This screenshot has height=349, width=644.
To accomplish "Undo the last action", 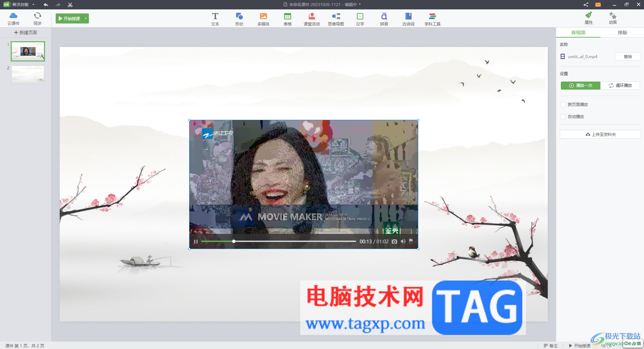I will click(46, 5).
